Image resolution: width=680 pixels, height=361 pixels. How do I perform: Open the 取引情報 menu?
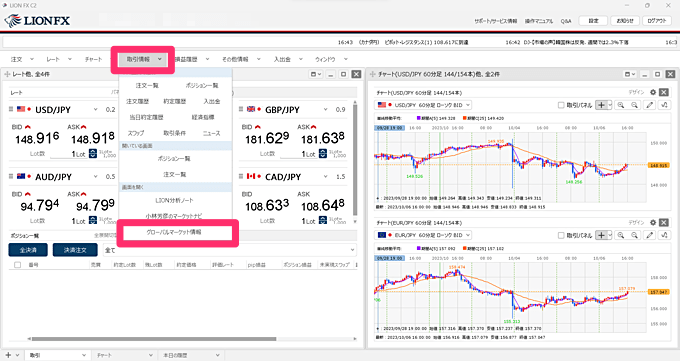pos(144,59)
